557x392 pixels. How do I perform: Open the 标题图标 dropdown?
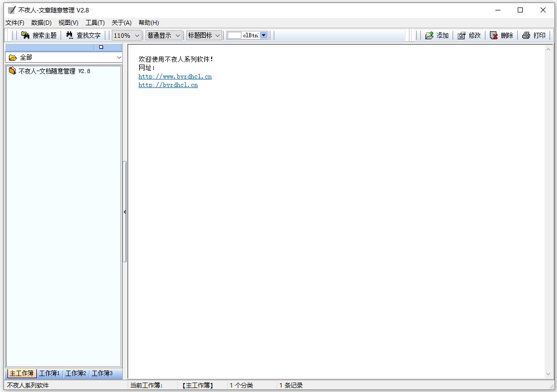point(218,35)
